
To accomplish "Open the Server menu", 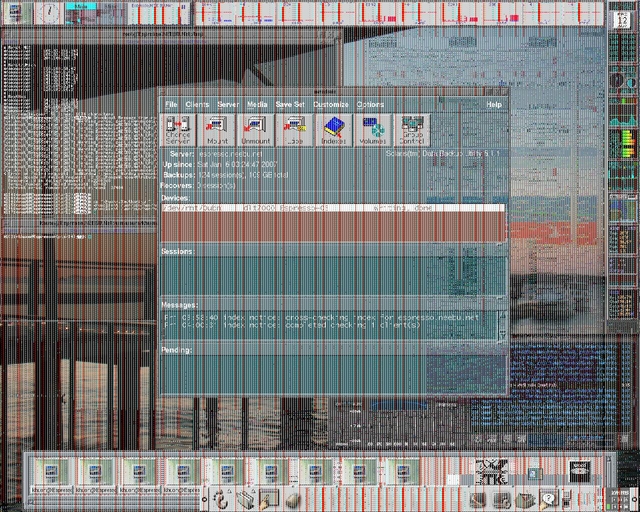I will (228, 105).
